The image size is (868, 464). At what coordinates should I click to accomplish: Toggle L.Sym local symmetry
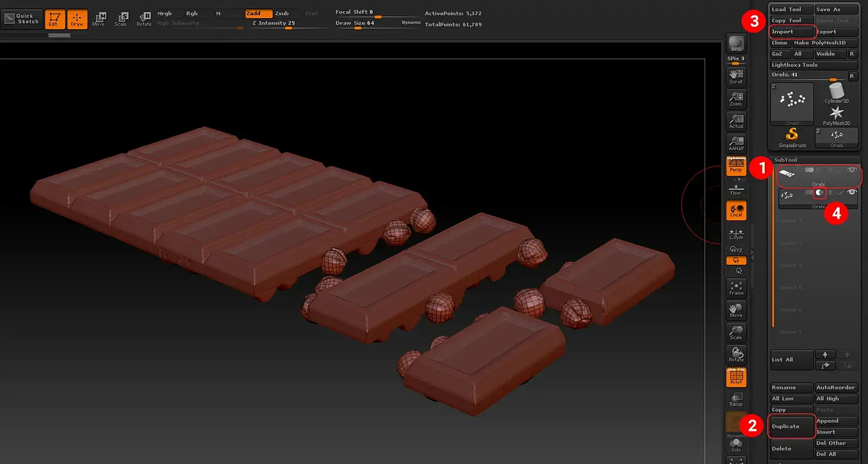coord(736,234)
